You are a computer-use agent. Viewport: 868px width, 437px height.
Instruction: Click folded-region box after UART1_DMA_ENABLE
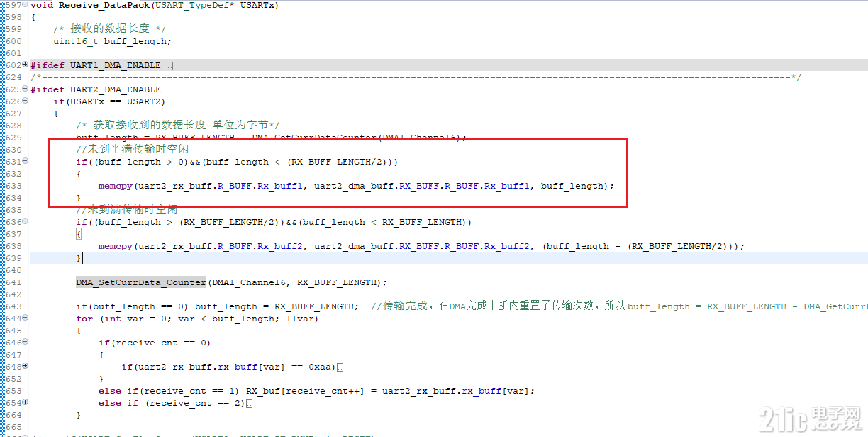click(x=169, y=66)
